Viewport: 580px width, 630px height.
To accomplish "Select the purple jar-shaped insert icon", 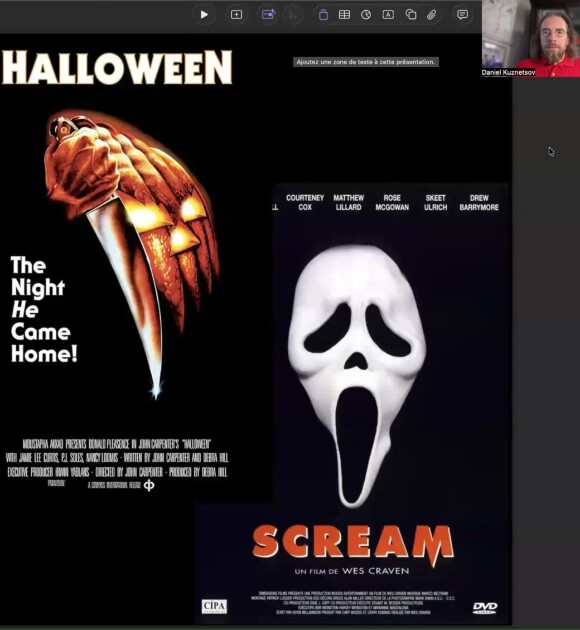I will point(323,15).
